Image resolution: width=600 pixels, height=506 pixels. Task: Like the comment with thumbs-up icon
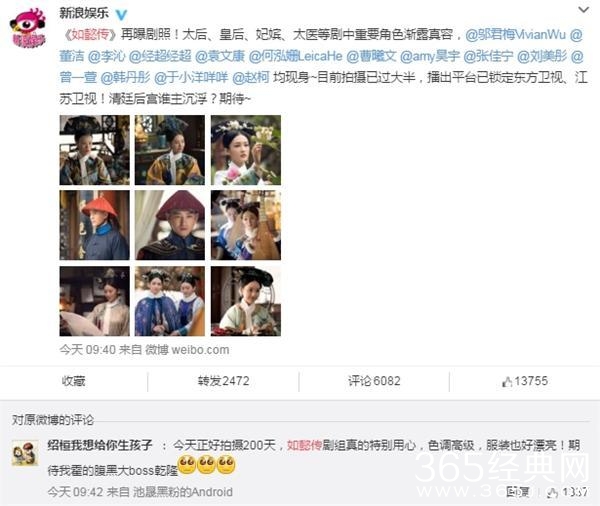pyautogui.click(x=567, y=492)
